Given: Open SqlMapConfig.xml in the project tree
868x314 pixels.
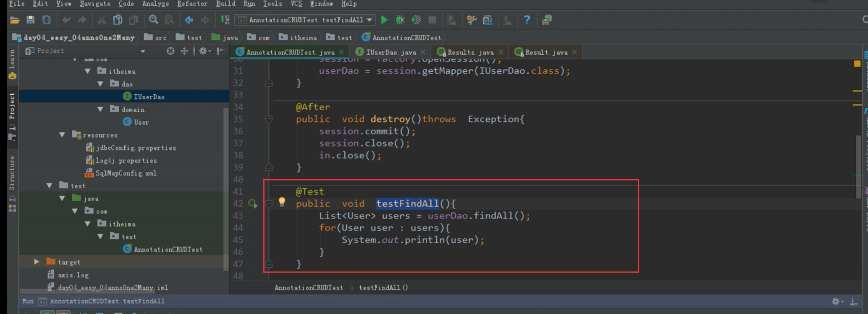Looking at the screenshot, I should (125, 173).
